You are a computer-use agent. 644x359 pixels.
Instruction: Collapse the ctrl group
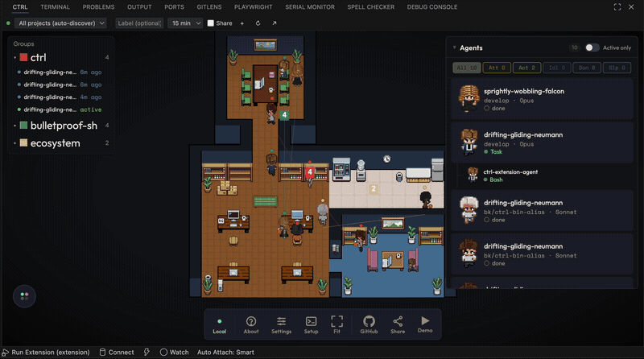click(14, 58)
